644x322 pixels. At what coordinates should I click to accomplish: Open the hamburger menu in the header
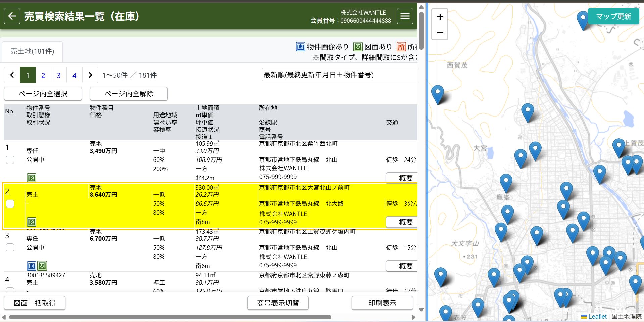[x=405, y=16]
